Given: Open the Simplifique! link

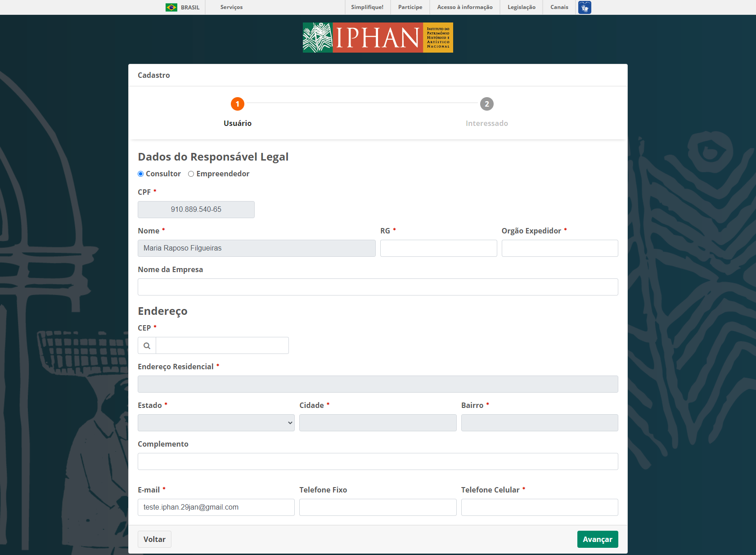Looking at the screenshot, I should (367, 7).
